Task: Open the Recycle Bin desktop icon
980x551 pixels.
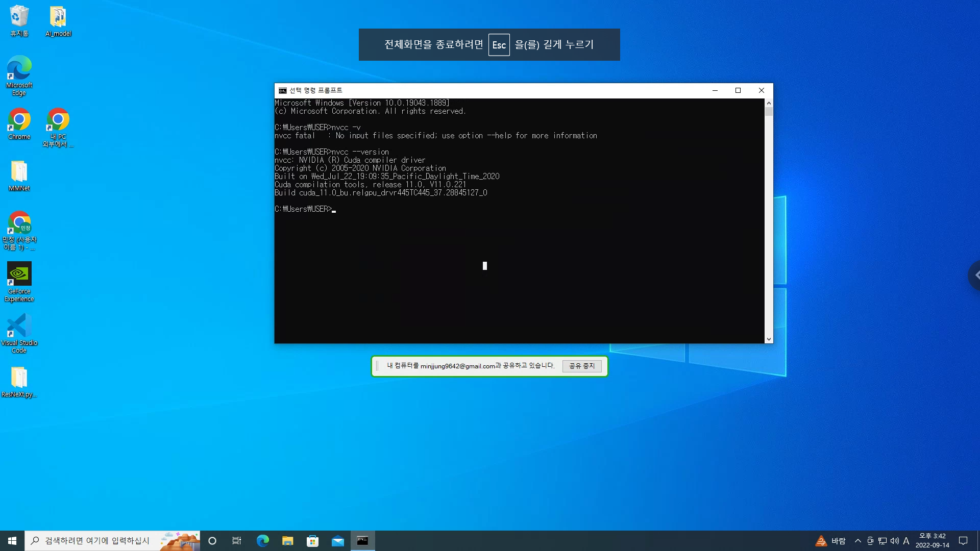Action: click(19, 20)
